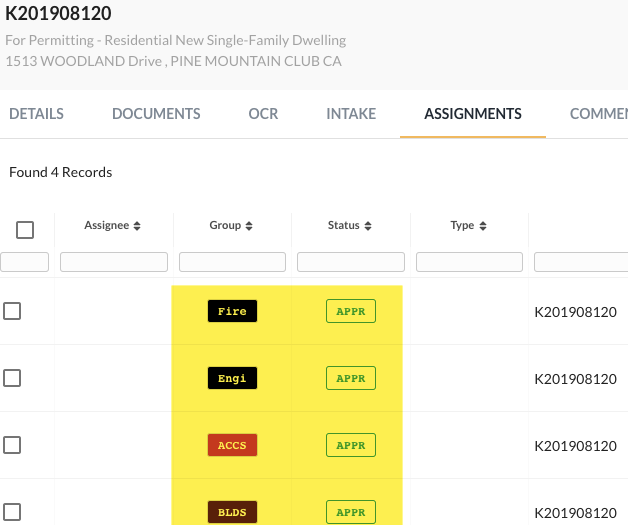This screenshot has height=525, width=628.
Task: Click the Fire group badge
Action: [x=232, y=311]
